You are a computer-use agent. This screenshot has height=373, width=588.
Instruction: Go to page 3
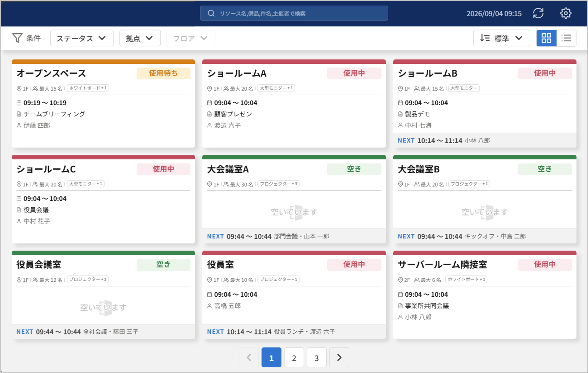[x=317, y=358]
